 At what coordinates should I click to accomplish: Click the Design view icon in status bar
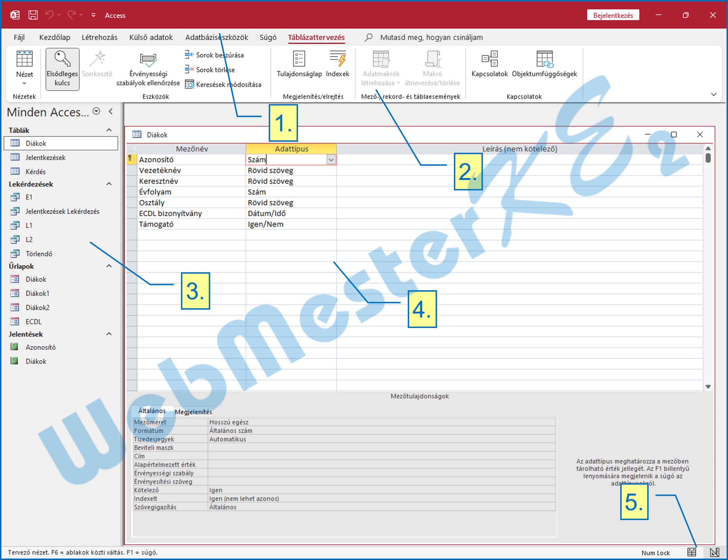tap(714, 552)
